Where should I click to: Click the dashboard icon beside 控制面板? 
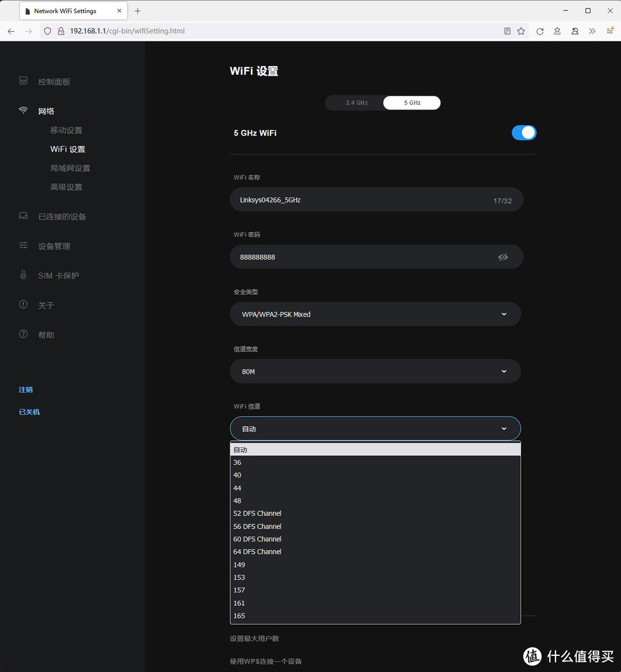point(23,81)
